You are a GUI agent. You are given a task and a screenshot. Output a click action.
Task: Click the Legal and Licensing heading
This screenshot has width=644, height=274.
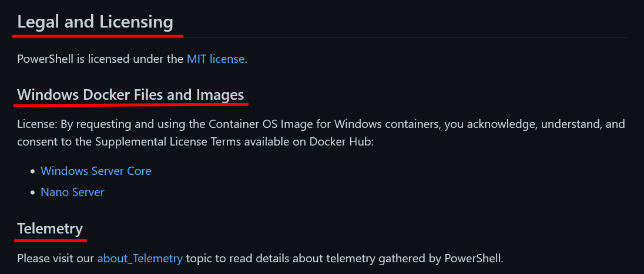pyautogui.click(x=95, y=22)
